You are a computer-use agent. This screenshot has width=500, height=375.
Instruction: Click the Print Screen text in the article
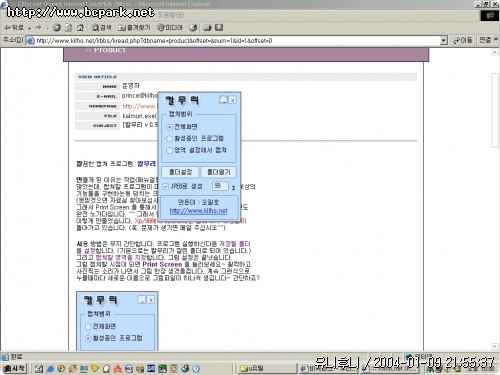pos(162,264)
